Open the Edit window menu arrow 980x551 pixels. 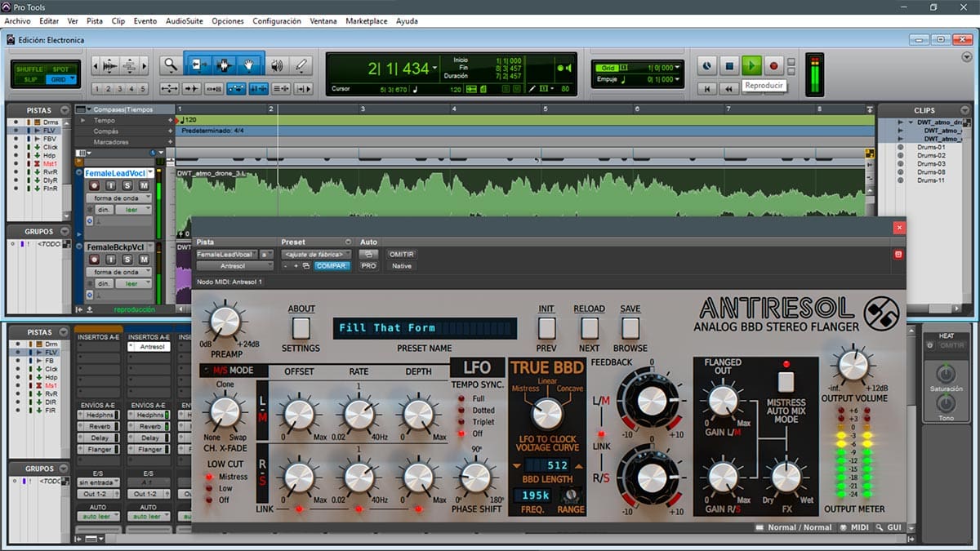[x=967, y=57]
